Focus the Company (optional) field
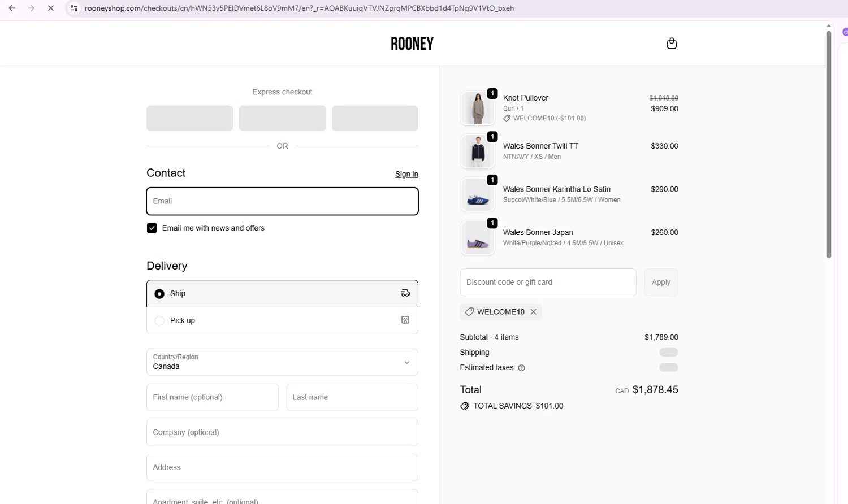848x504 pixels. pos(282,432)
